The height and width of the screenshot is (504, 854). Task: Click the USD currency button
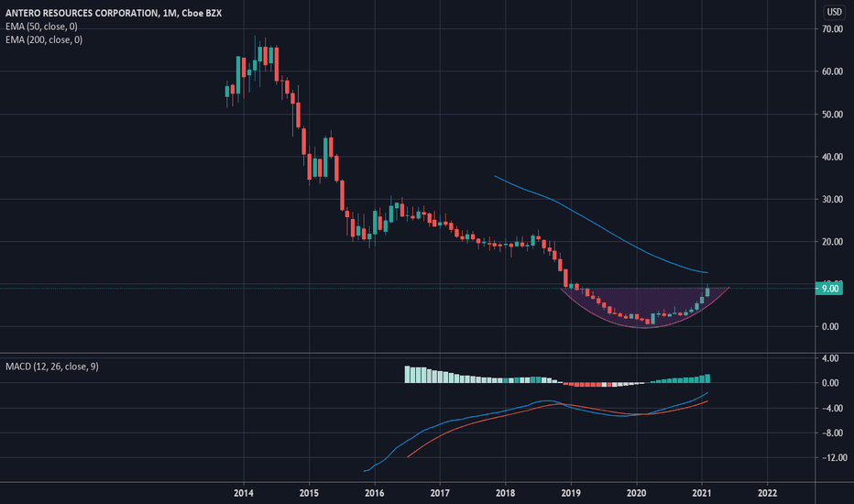[x=834, y=12]
